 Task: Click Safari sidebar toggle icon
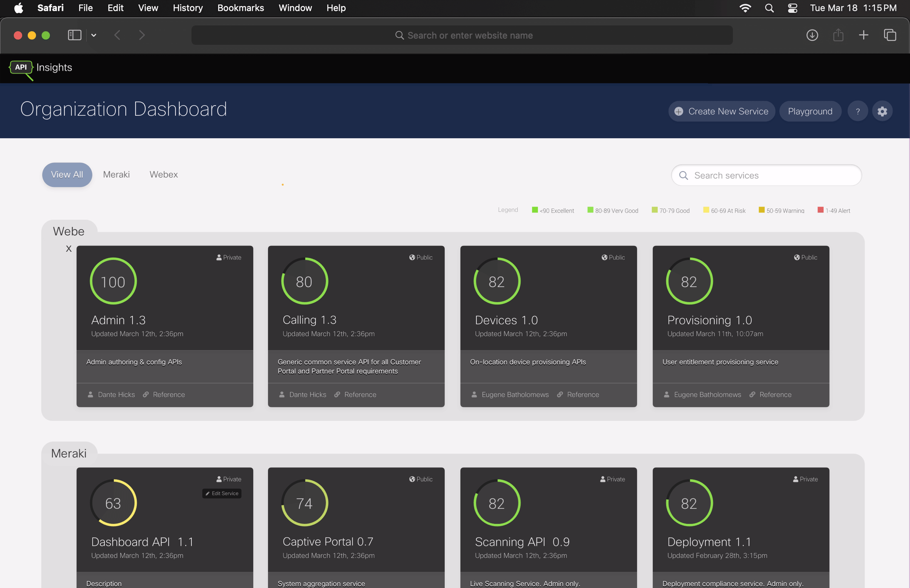click(75, 35)
